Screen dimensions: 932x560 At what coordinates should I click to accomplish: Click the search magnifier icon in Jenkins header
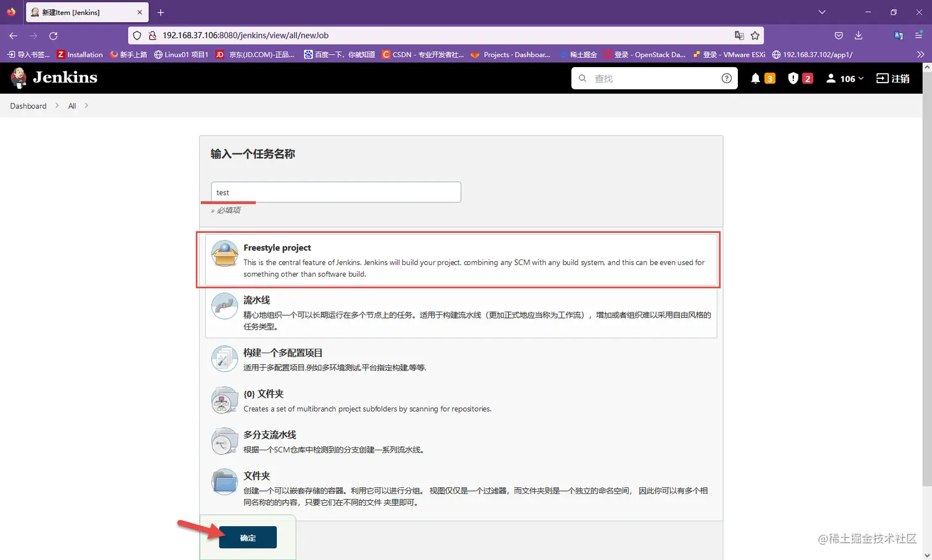[x=581, y=78]
